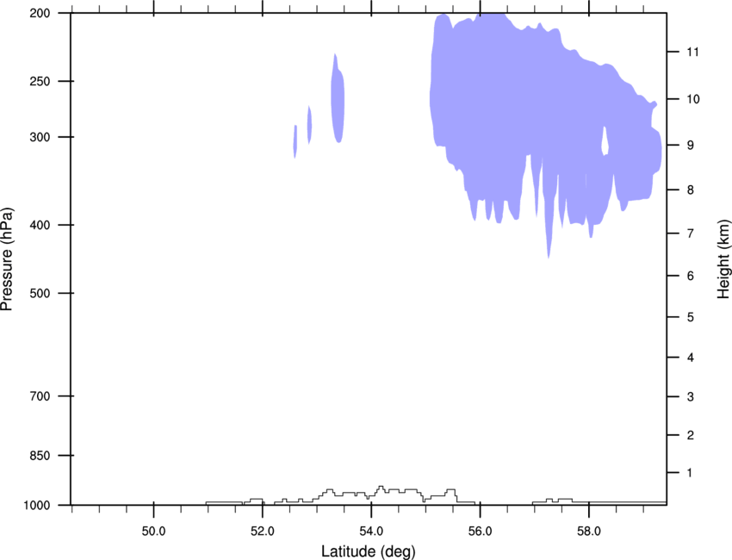Click height tick label 2

tap(690, 435)
